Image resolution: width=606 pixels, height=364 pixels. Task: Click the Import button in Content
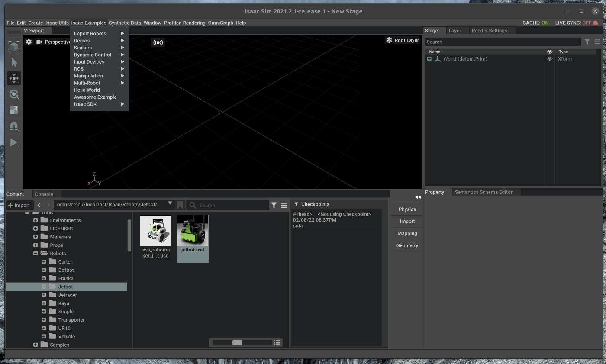tap(19, 205)
